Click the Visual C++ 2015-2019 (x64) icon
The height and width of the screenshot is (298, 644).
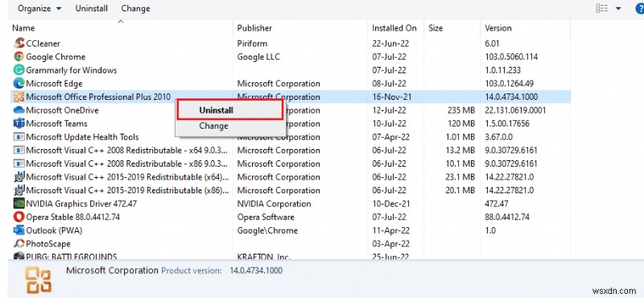tap(19, 177)
